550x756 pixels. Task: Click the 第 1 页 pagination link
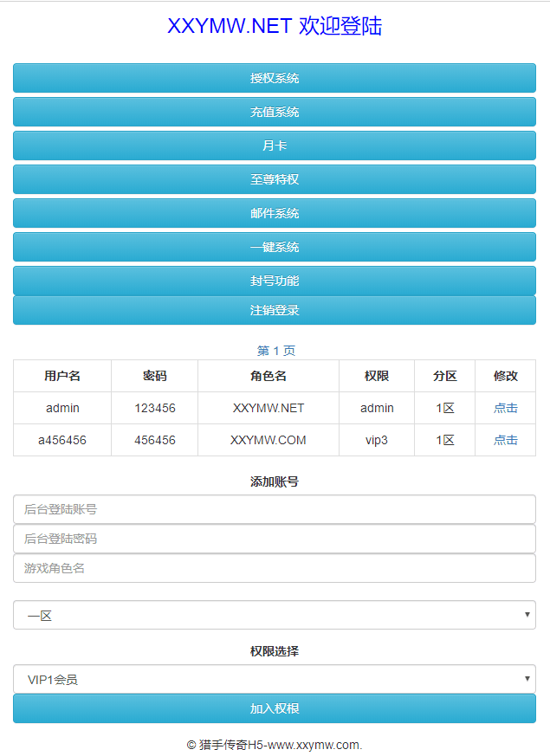pyautogui.click(x=275, y=351)
